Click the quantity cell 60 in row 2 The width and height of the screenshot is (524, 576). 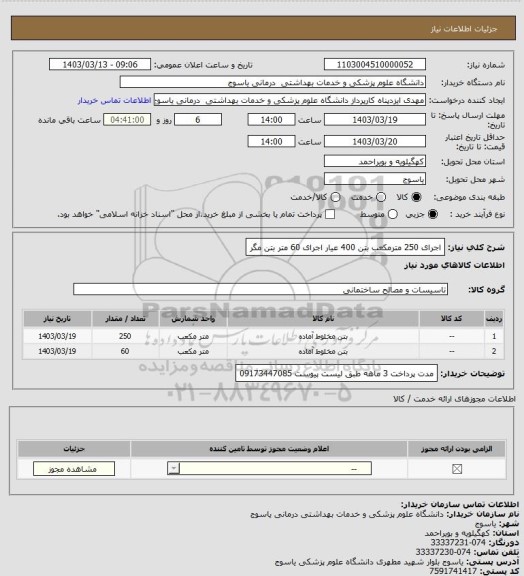point(125,351)
